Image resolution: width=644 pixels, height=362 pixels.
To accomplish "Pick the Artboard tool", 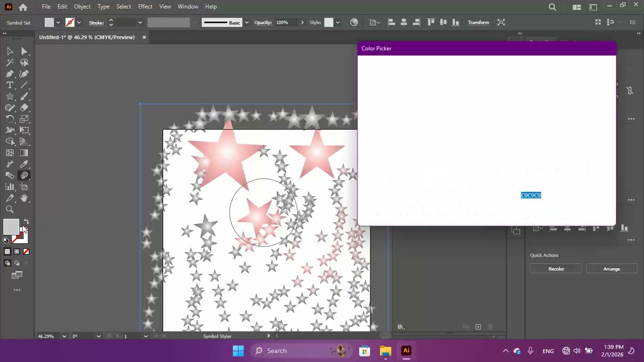I will 24,187.
